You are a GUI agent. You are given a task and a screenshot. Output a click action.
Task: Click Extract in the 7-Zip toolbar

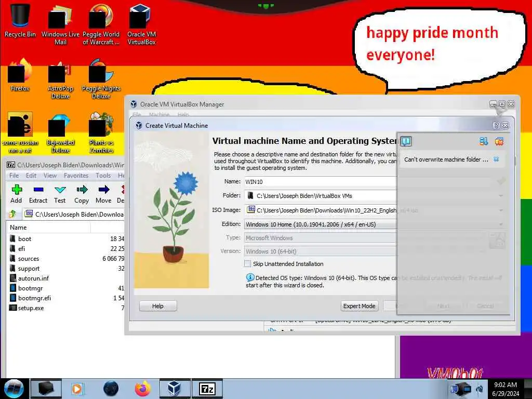[x=38, y=194]
